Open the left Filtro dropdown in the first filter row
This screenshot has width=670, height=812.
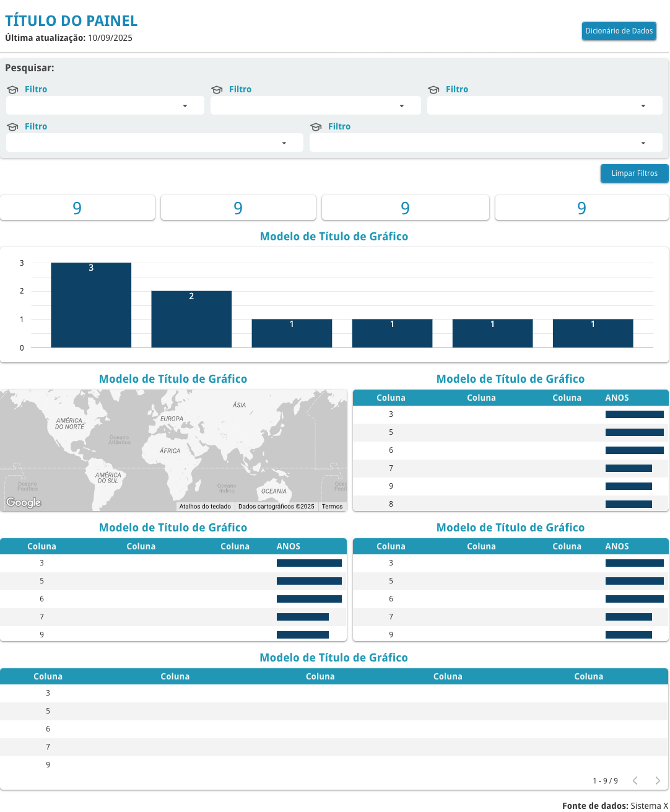coord(105,105)
